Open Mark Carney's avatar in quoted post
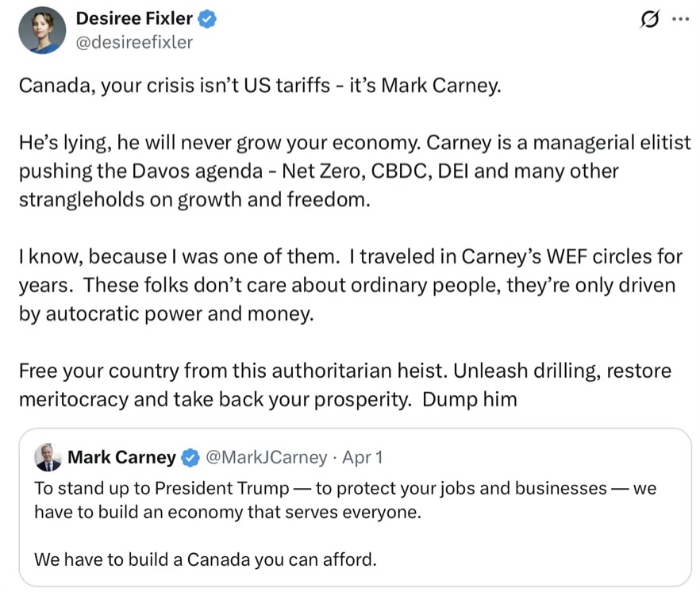This screenshot has width=700, height=592. 48,458
